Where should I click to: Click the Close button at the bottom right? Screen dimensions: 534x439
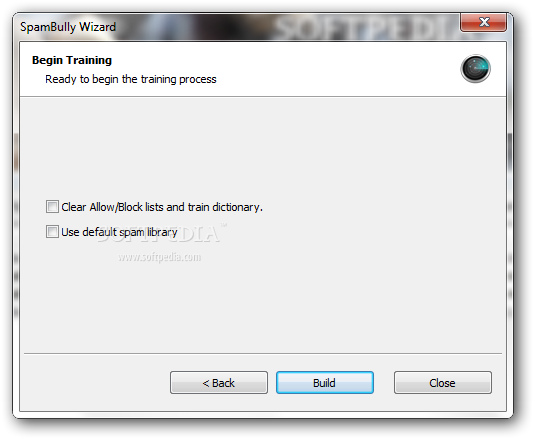pos(442,383)
